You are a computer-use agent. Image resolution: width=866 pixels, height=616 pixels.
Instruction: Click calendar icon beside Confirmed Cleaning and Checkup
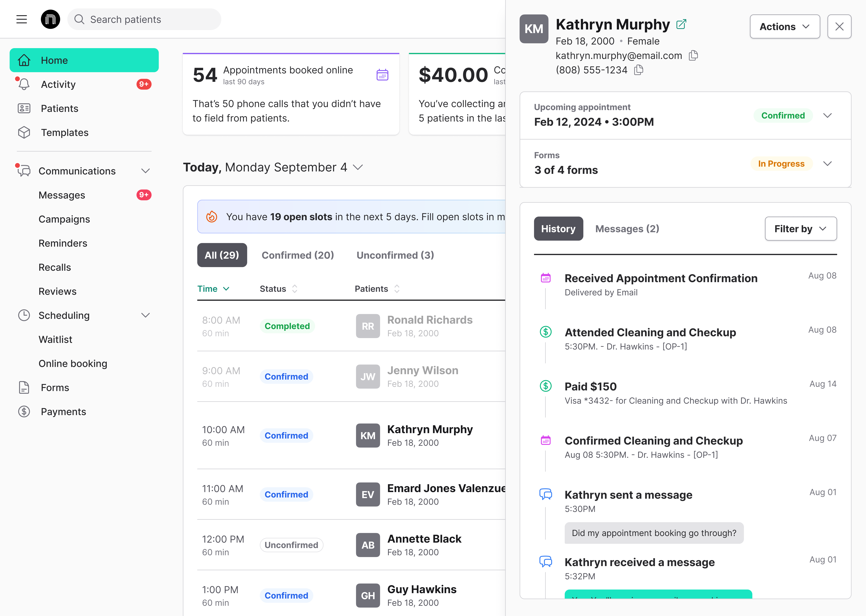pos(546,440)
